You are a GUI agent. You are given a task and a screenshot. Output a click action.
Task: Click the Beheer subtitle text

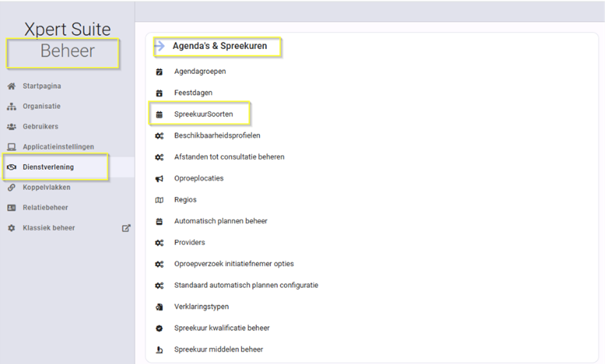point(68,51)
